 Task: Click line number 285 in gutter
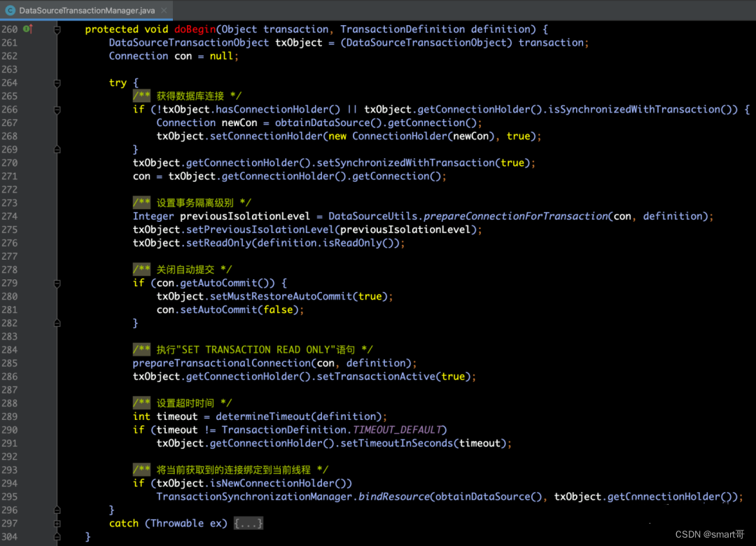tap(9, 363)
